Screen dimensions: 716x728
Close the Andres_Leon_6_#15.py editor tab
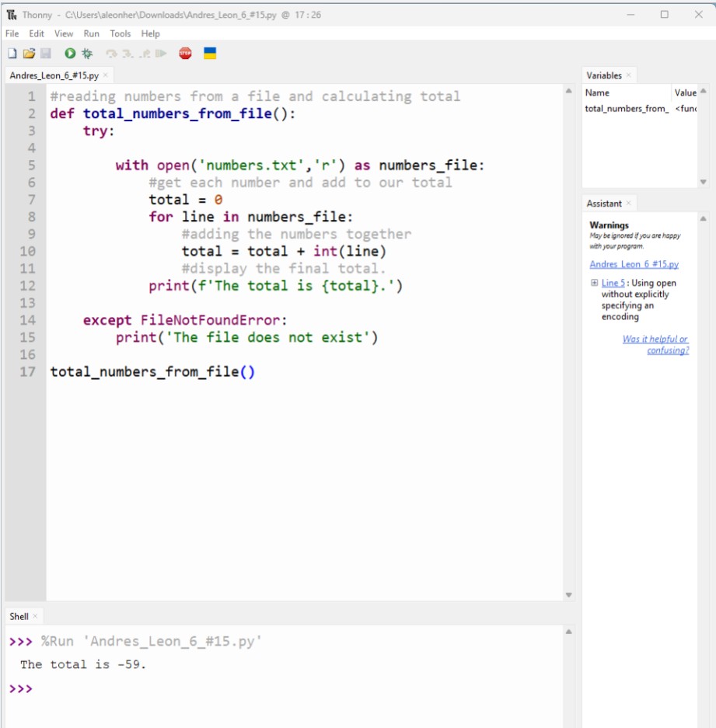click(x=106, y=75)
